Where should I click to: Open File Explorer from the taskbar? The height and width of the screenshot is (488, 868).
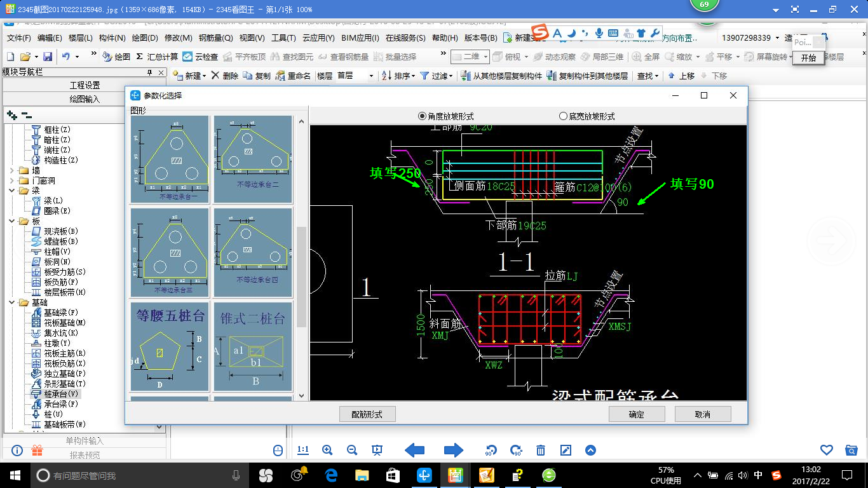pos(362,475)
